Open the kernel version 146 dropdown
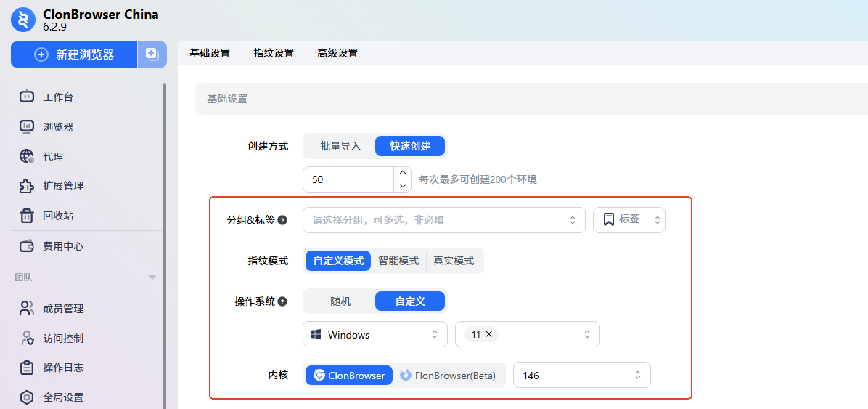The height and width of the screenshot is (409, 868). (582, 375)
